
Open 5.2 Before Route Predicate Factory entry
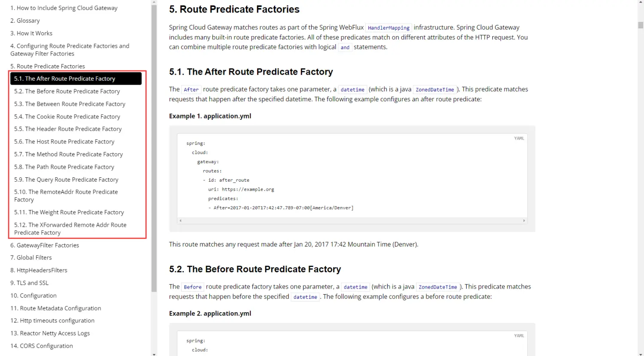tap(67, 91)
